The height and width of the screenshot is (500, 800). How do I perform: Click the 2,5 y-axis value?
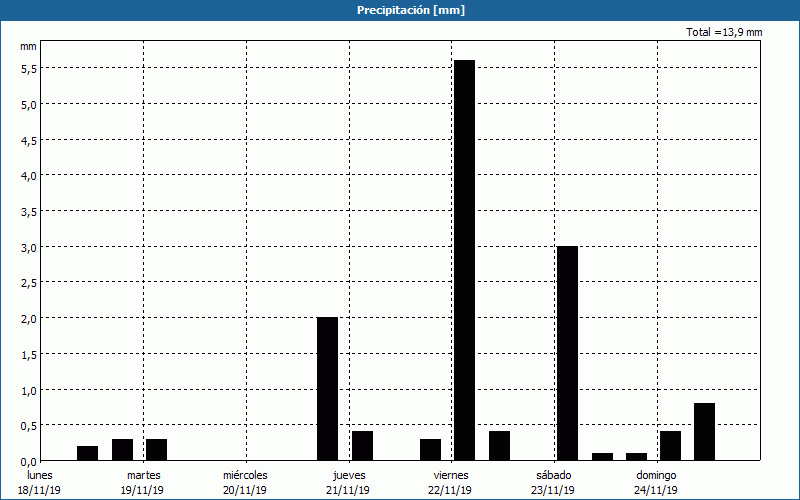29,283
